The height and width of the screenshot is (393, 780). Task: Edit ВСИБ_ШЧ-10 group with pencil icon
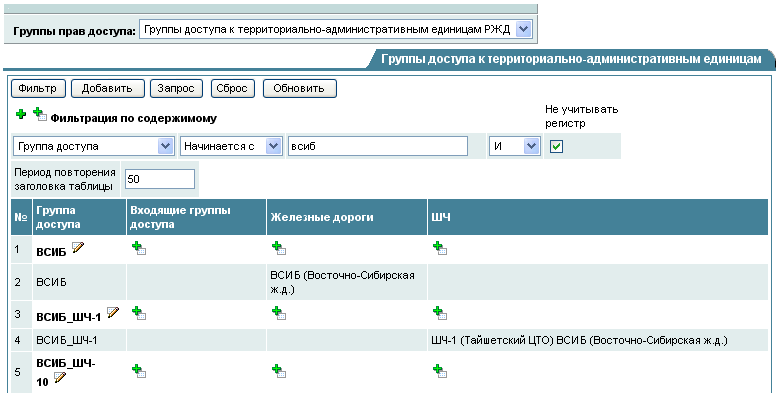point(60,378)
